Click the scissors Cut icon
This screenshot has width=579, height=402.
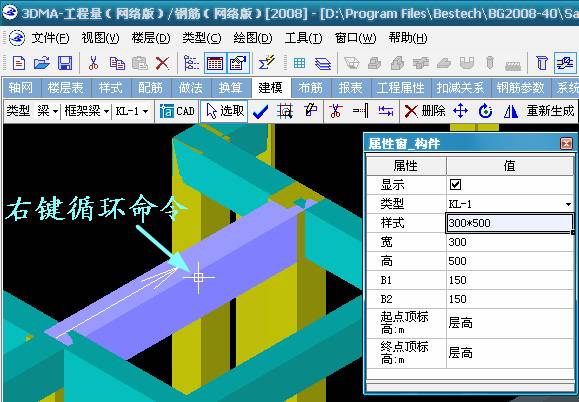(x=93, y=63)
